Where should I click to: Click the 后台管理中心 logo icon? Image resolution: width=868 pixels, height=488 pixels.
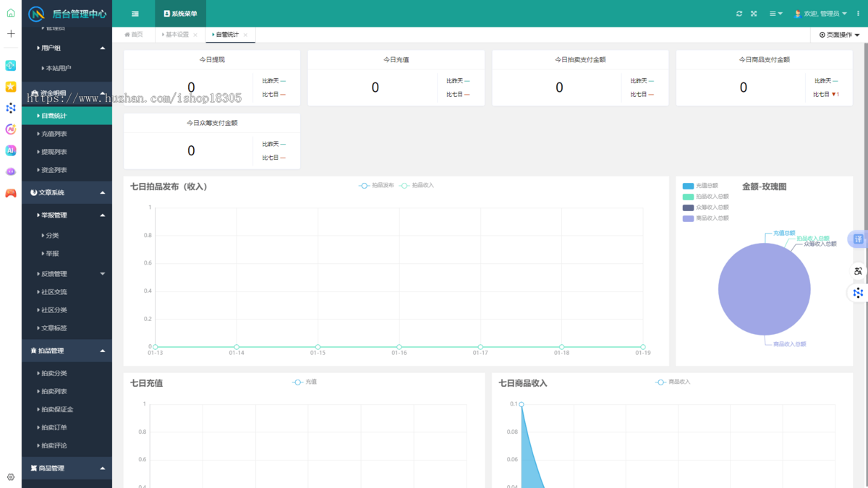pyautogui.click(x=36, y=14)
